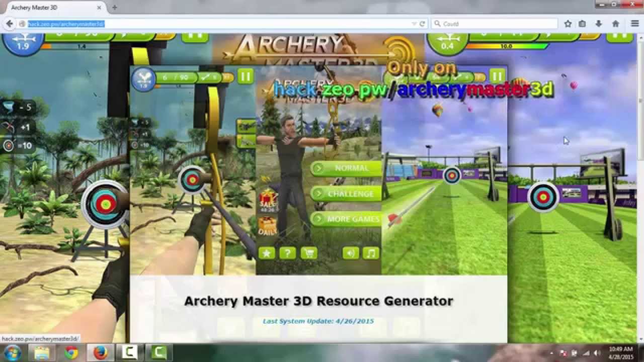
Task: Click the +1 arrow bonus icon
Action: point(18,127)
